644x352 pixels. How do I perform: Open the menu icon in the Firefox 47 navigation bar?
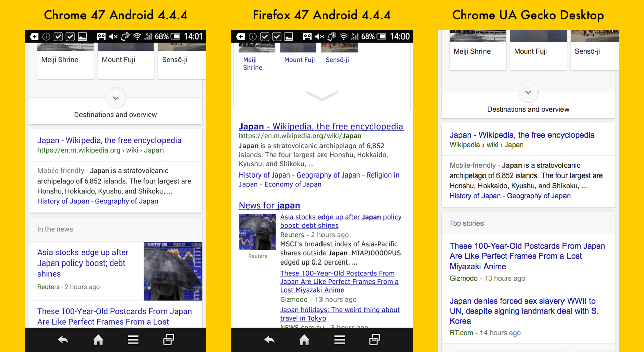click(340, 340)
